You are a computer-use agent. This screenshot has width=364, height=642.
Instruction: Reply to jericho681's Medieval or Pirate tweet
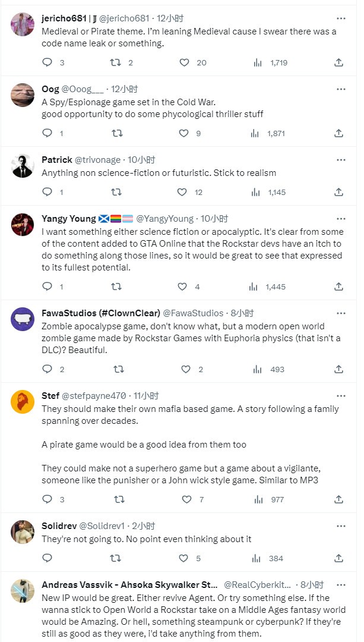(x=48, y=62)
